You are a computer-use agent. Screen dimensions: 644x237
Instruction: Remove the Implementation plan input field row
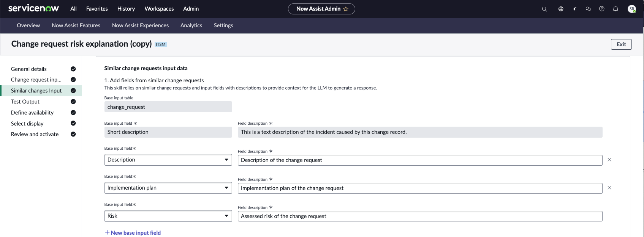pos(609,188)
